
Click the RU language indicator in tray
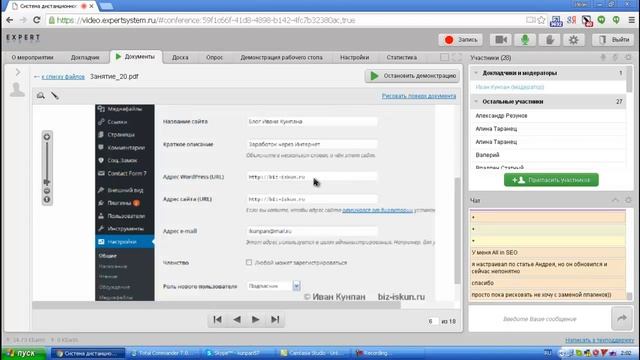[x=547, y=353]
